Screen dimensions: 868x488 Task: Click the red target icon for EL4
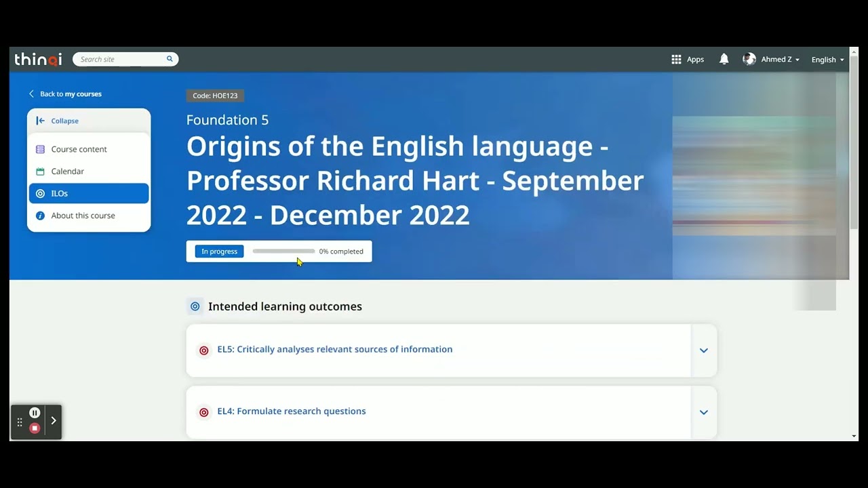[203, 412]
